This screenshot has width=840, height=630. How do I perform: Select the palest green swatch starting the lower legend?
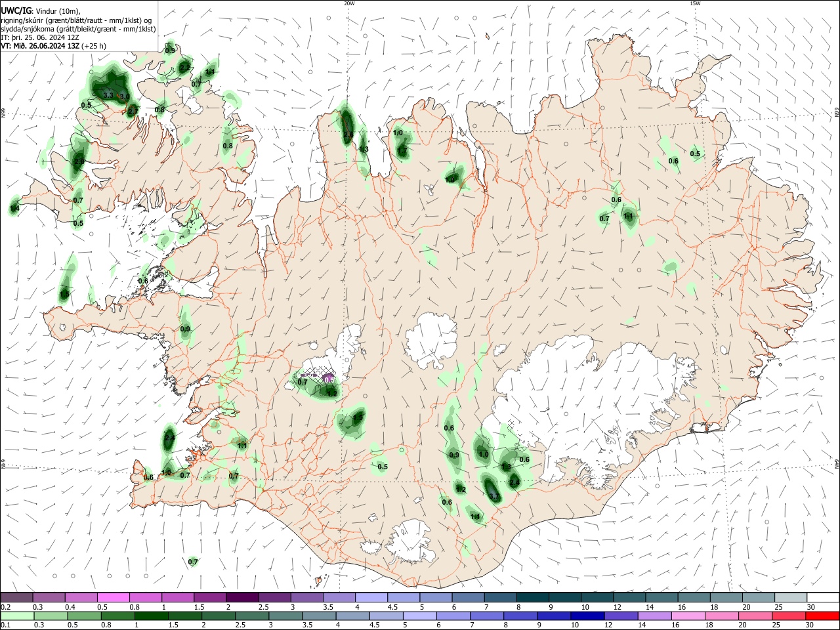coord(17,616)
